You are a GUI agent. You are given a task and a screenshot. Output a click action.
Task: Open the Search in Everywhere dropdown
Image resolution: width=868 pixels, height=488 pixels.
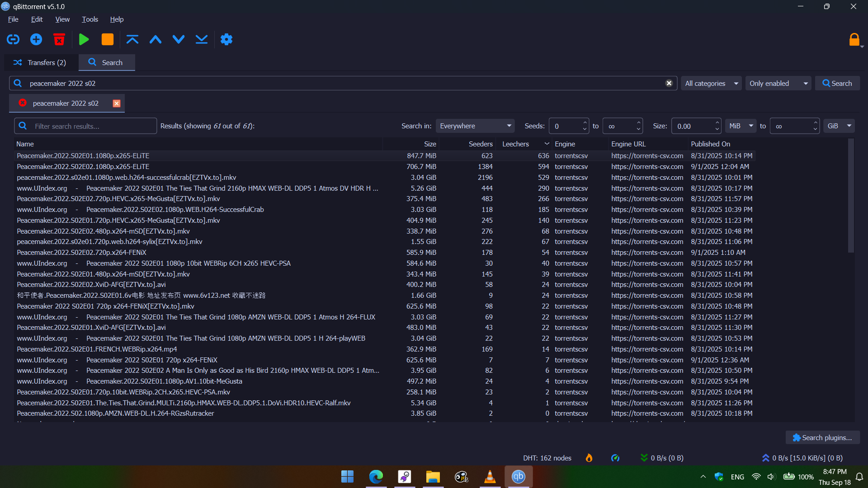[x=475, y=126]
